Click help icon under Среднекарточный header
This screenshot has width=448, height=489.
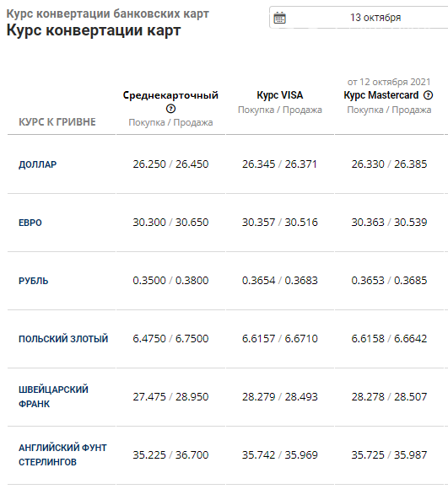(x=170, y=109)
